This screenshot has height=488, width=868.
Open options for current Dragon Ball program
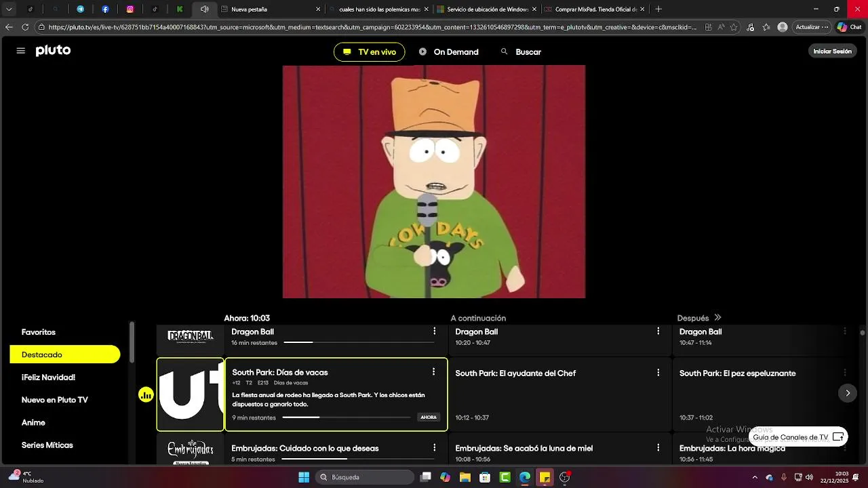[x=434, y=331]
